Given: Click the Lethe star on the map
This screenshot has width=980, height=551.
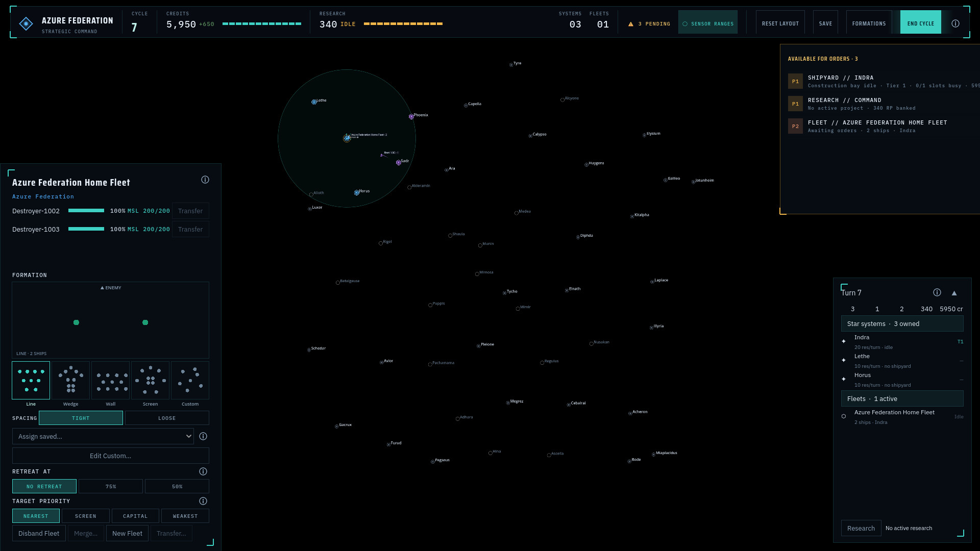Looking at the screenshot, I should pos(314,102).
